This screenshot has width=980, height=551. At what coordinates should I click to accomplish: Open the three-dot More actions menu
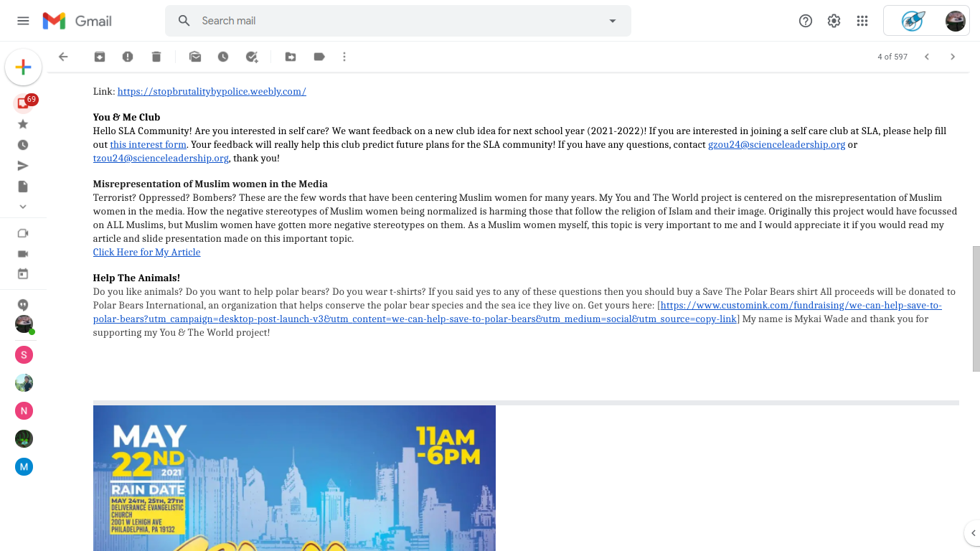coord(344,57)
